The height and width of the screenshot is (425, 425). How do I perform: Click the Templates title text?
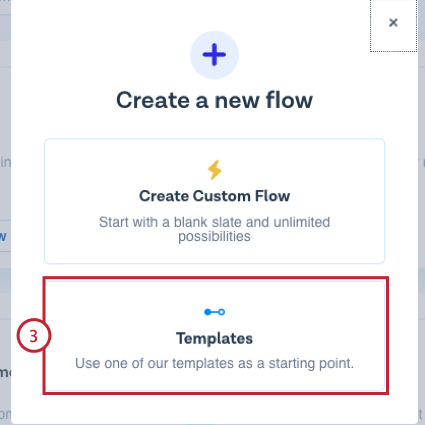click(x=214, y=339)
